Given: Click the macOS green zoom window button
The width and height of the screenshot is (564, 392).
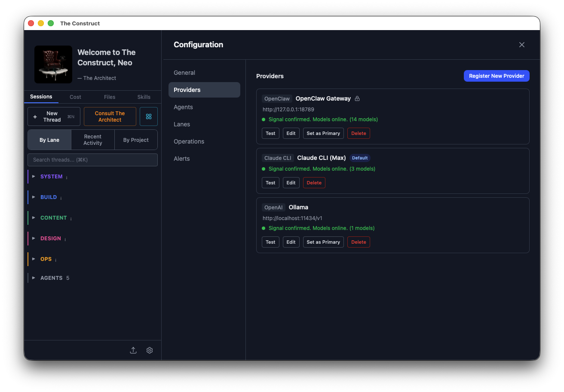Looking at the screenshot, I should pos(51,23).
